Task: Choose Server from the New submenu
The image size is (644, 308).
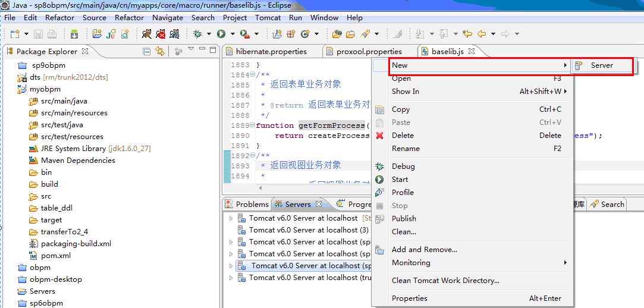Action: click(x=602, y=65)
